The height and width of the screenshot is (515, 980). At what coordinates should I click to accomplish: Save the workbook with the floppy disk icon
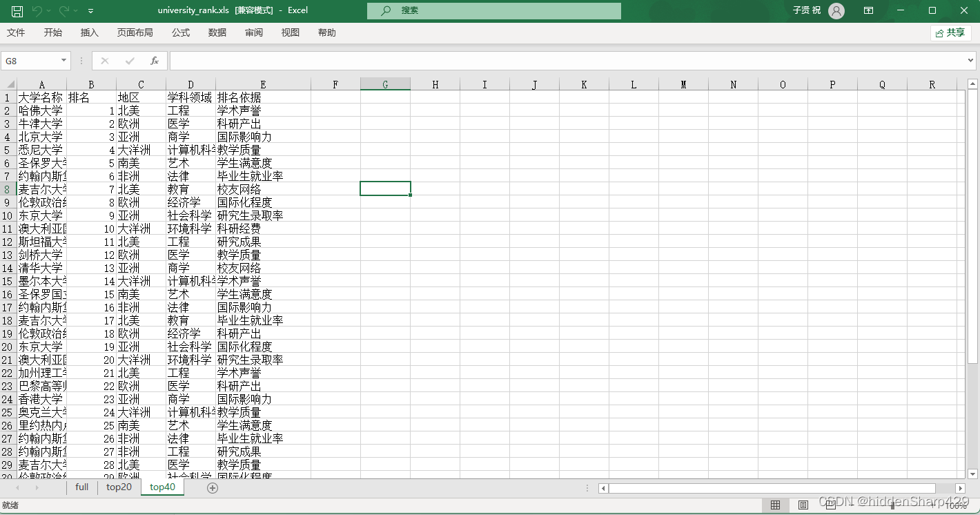tap(17, 11)
